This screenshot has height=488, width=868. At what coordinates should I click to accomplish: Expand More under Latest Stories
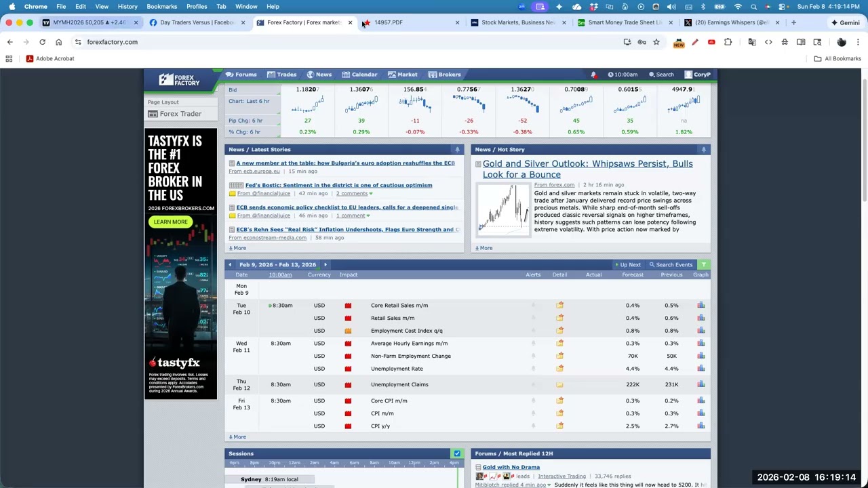coord(237,248)
